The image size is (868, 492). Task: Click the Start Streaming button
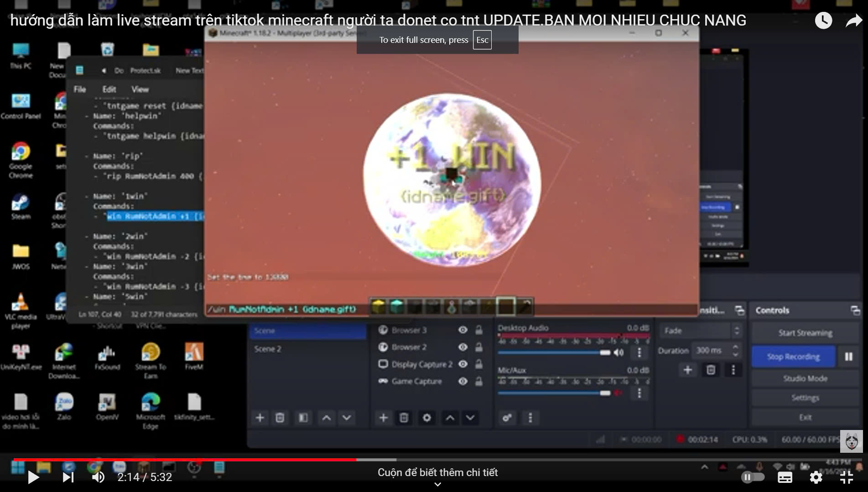click(x=805, y=333)
